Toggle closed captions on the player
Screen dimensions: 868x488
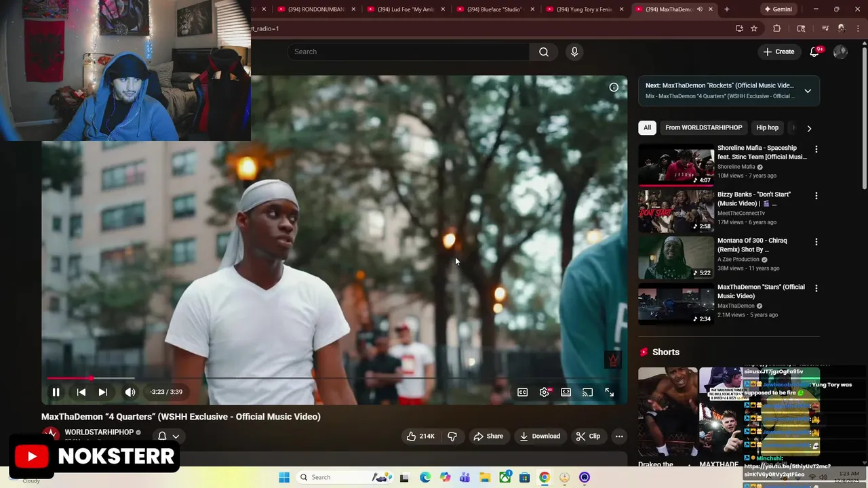point(523,392)
